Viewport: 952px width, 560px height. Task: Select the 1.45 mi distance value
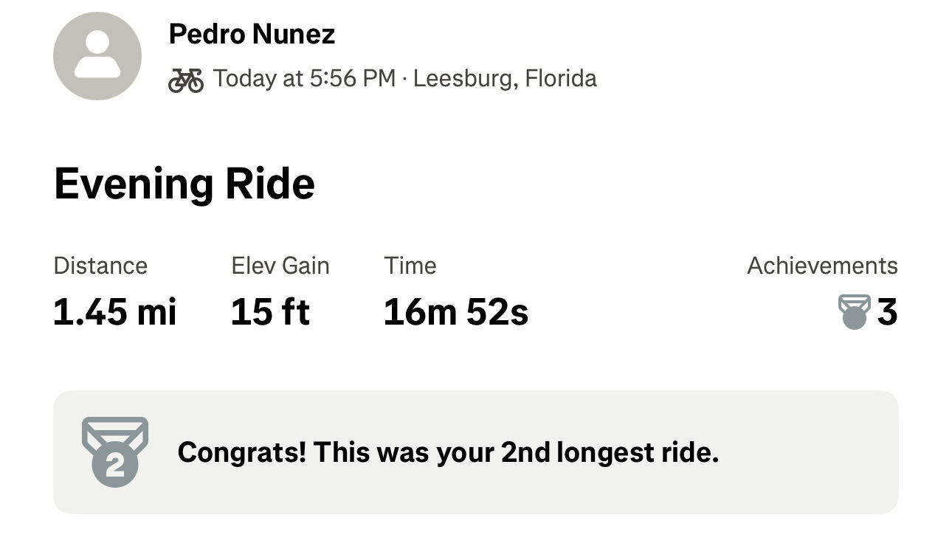115,312
